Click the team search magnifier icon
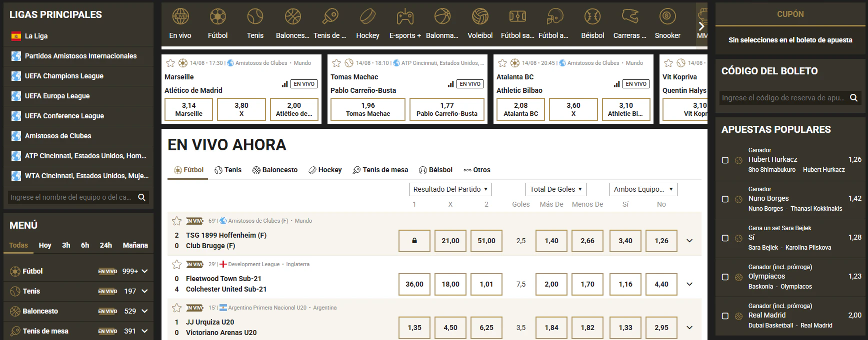The width and height of the screenshot is (868, 340). tap(142, 197)
